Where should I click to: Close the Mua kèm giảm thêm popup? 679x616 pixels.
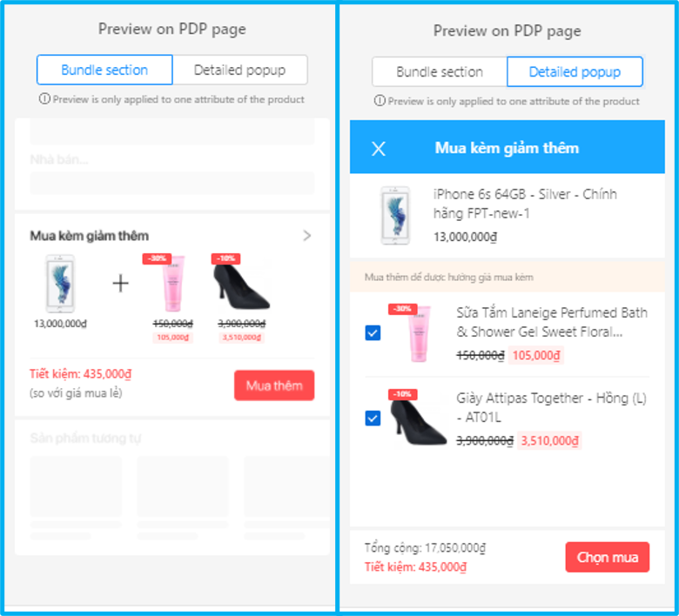coord(379,149)
